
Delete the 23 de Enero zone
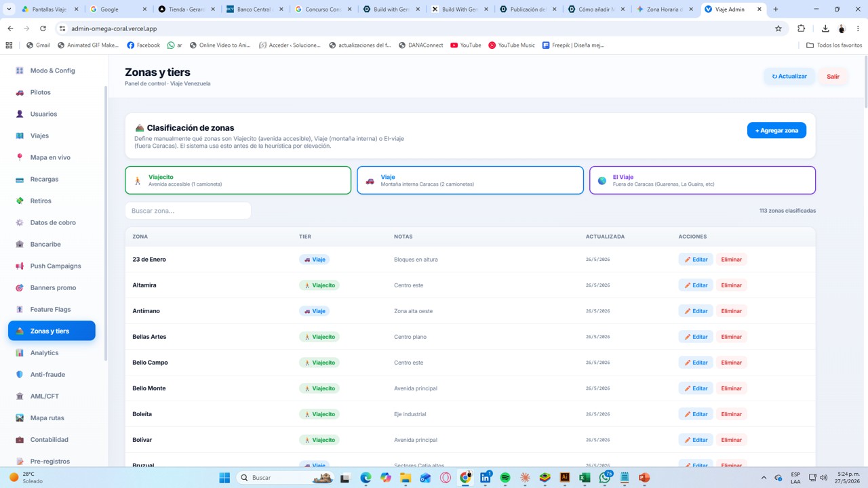pos(731,260)
